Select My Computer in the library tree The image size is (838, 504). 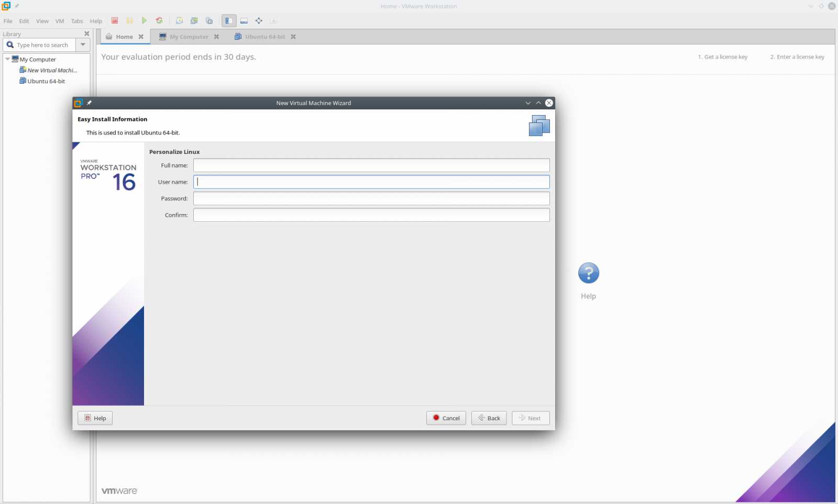pos(38,59)
